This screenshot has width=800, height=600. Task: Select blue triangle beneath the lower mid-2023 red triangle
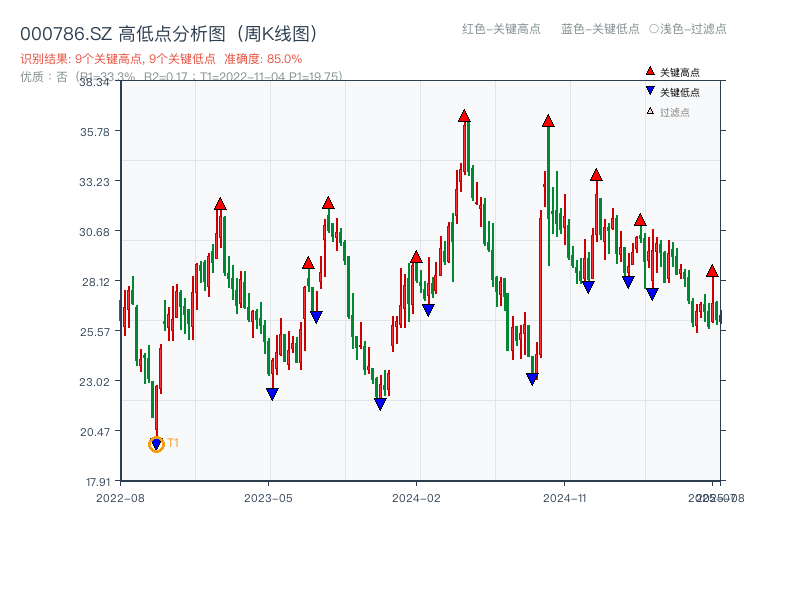pos(316,317)
